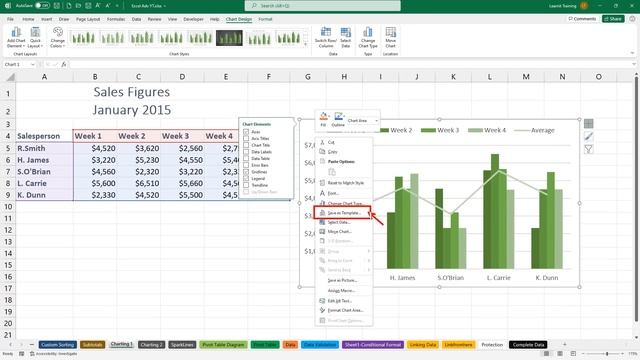Choose Save as Picture in context menu
640x360 pixels.
[343, 280]
